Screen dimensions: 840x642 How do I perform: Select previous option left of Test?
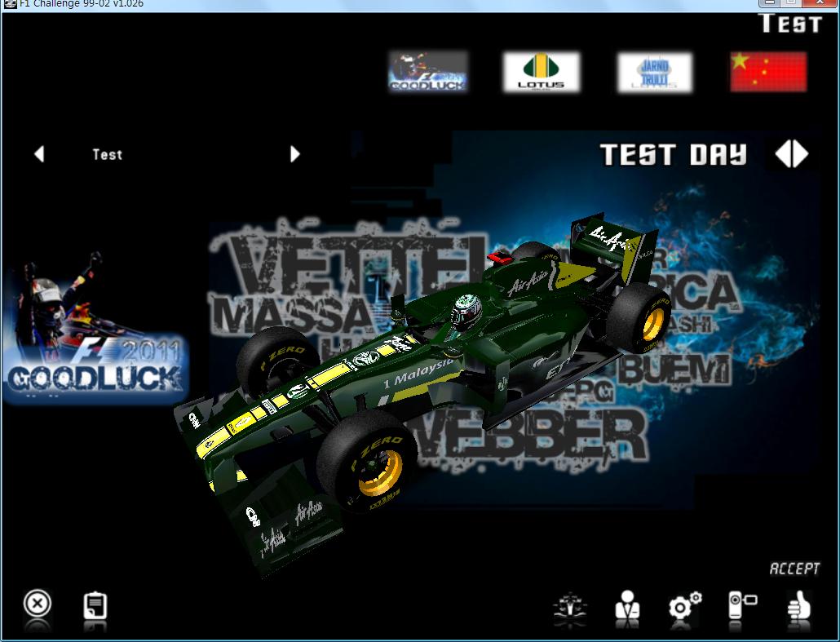(x=39, y=154)
